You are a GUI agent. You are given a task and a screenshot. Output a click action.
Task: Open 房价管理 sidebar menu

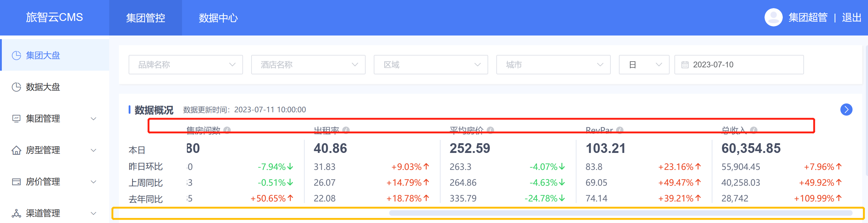(x=55, y=181)
